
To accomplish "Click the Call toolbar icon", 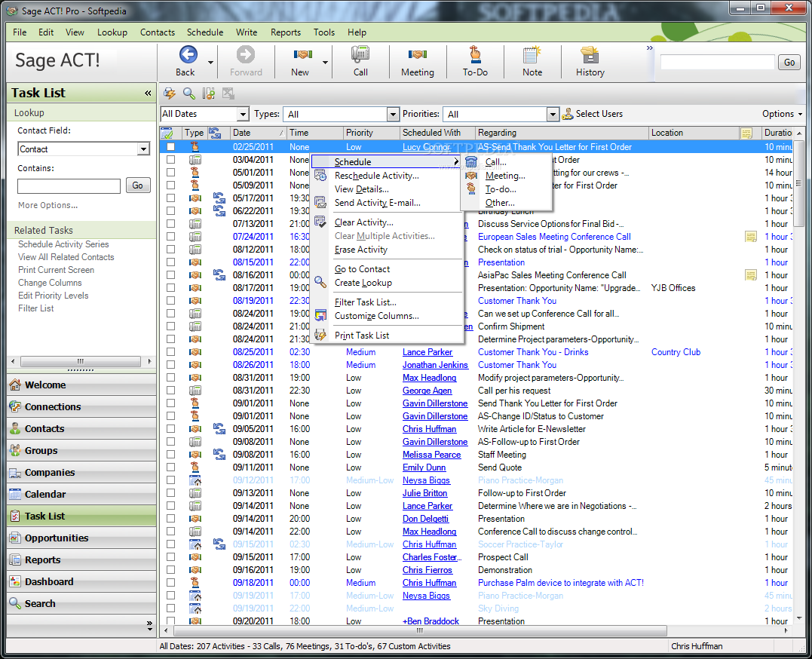I will tap(360, 54).
